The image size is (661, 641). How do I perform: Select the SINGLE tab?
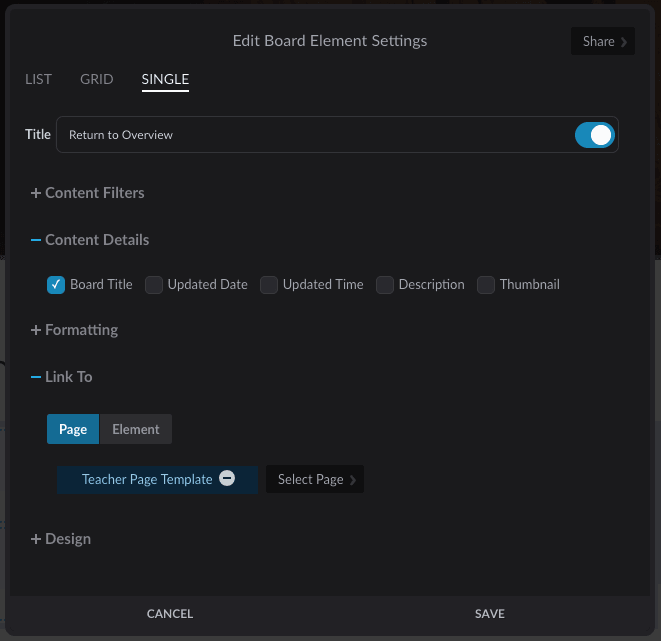(165, 79)
